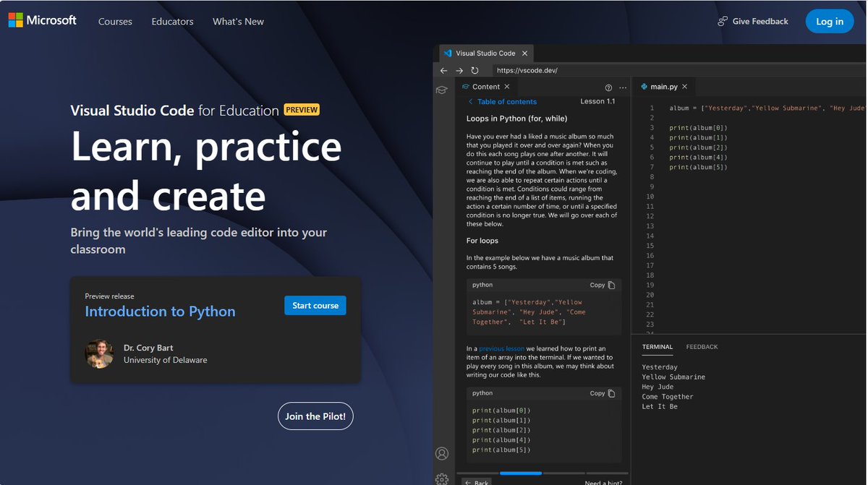Click the Visual Studio Code tab logo
The image size is (868, 485).
pos(448,53)
